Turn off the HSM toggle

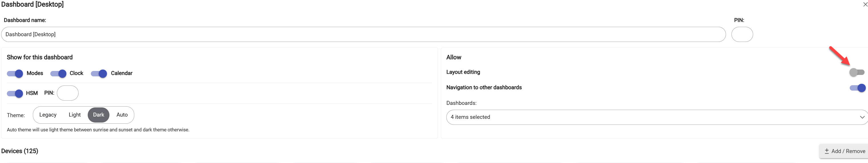15,93
